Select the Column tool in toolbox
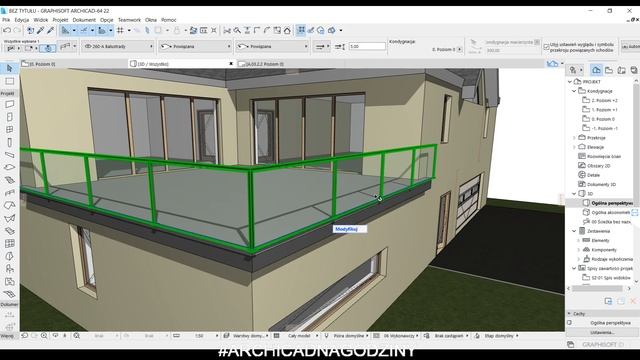Screen dimensions: 640x360 (x=9, y=142)
